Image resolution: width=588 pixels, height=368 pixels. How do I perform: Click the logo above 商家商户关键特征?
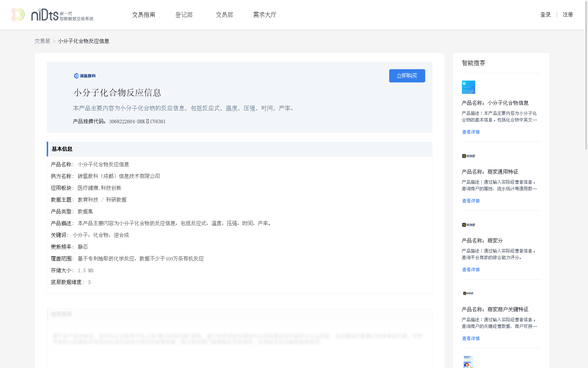coord(468,293)
